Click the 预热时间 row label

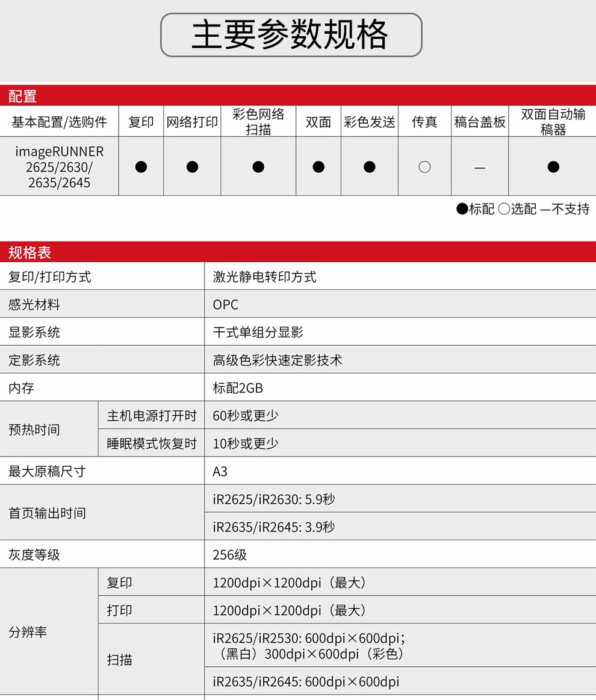click(x=34, y=430)
